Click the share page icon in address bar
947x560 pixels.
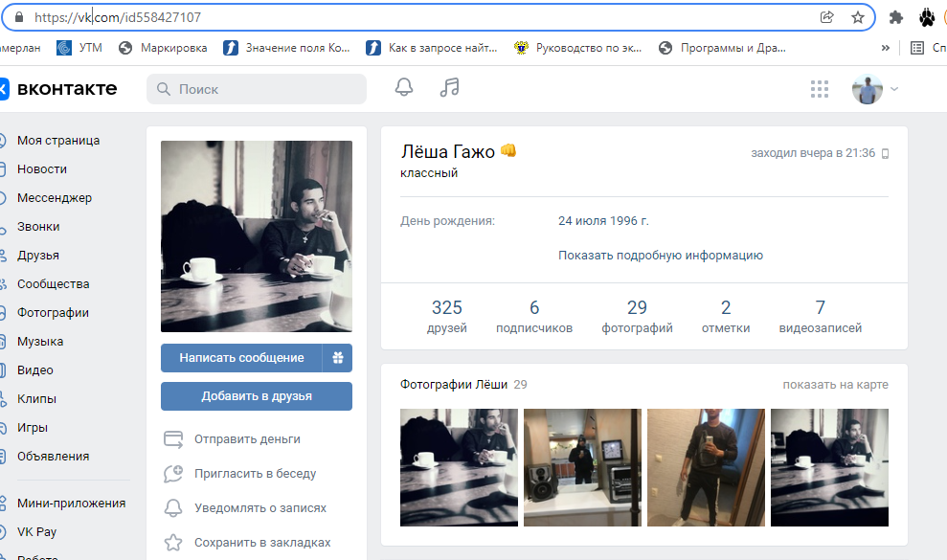[826, 17]
